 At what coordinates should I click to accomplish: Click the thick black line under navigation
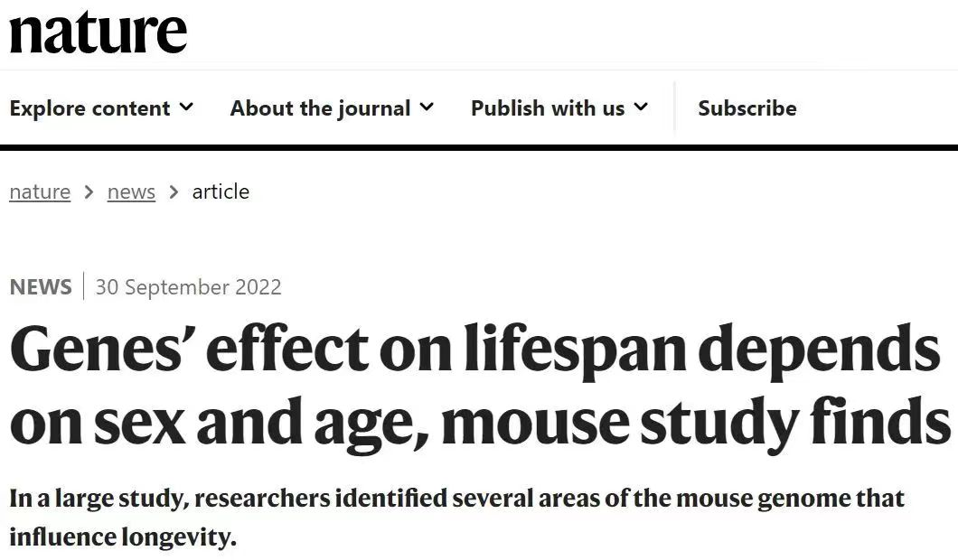(479, 147)
